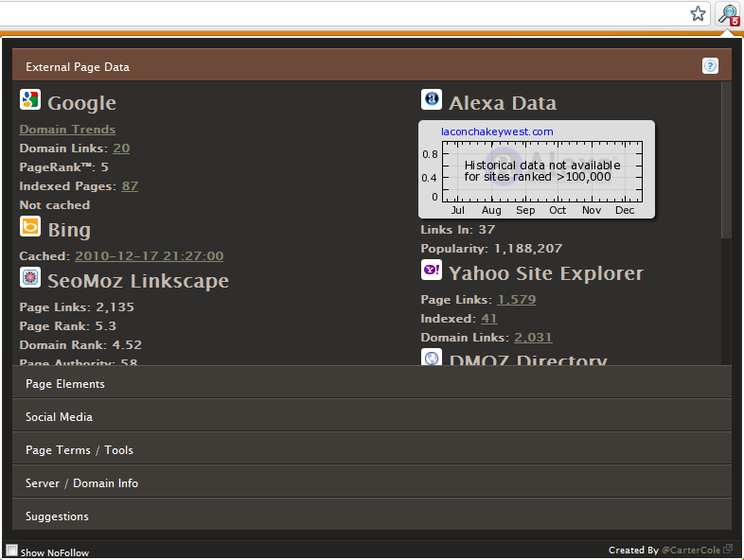Open Yahoo Page Links 1,579
The image size is (744, 560).
pyautogui.click(x=517, y=300)
